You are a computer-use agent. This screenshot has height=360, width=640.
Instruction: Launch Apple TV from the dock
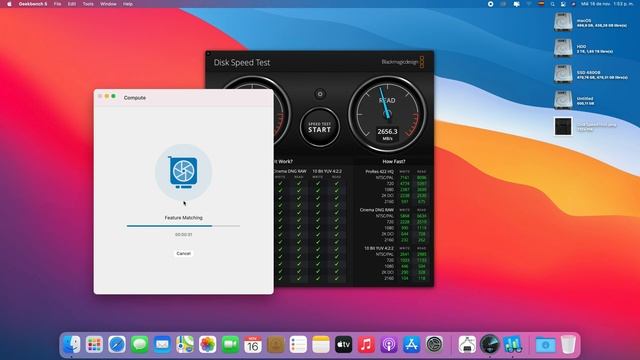[x=343, y=345]
